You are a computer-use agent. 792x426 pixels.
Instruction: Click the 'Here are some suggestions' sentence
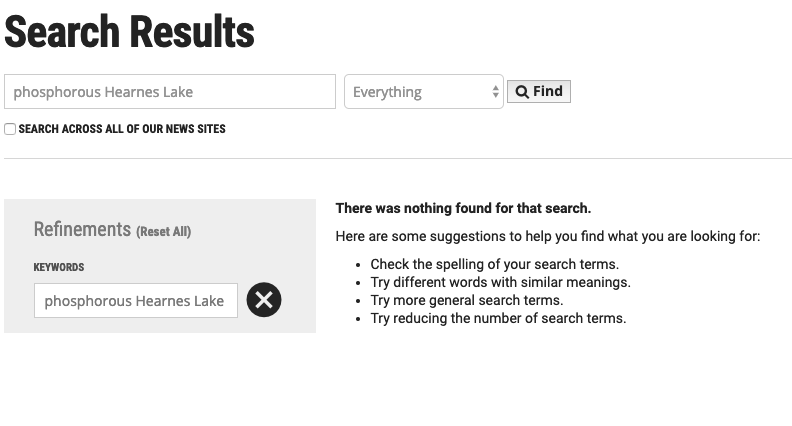pos(547,237)
